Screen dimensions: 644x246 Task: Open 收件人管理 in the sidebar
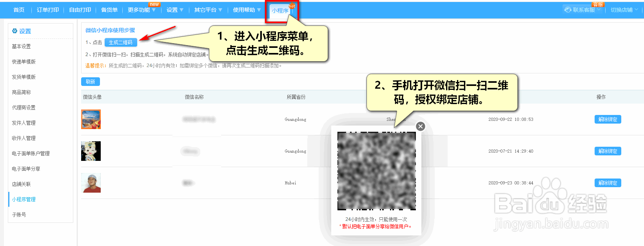[x=24, y=138]
